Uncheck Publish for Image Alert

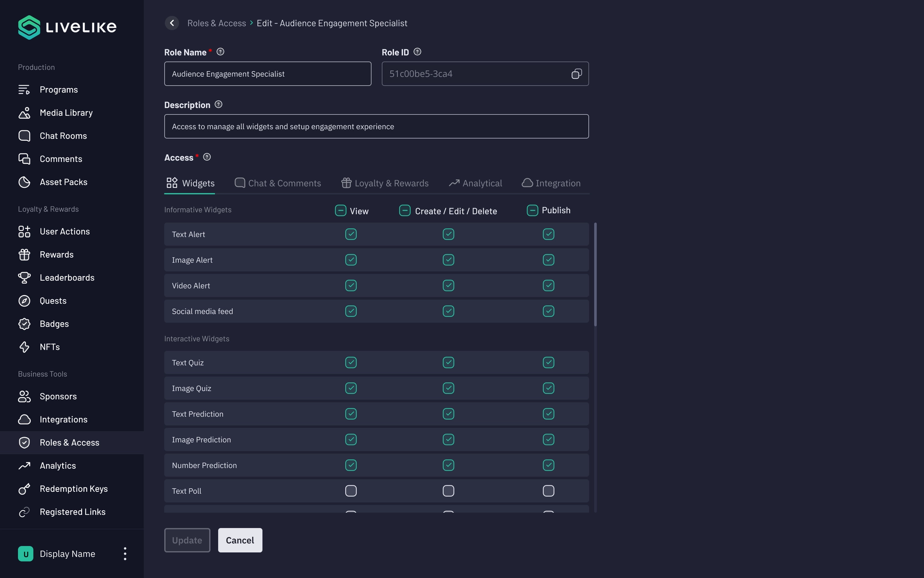pos(549,260)
